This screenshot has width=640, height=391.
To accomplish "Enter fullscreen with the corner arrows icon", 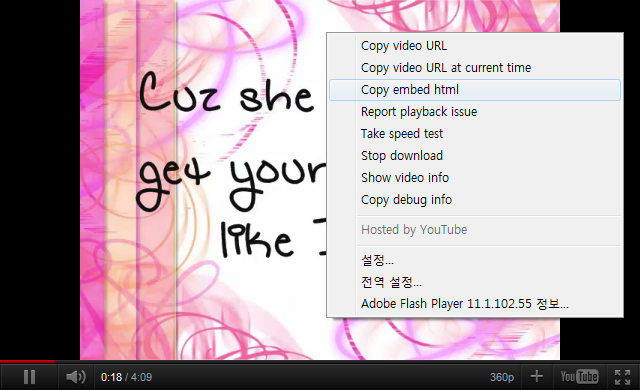I will [622, 377].
